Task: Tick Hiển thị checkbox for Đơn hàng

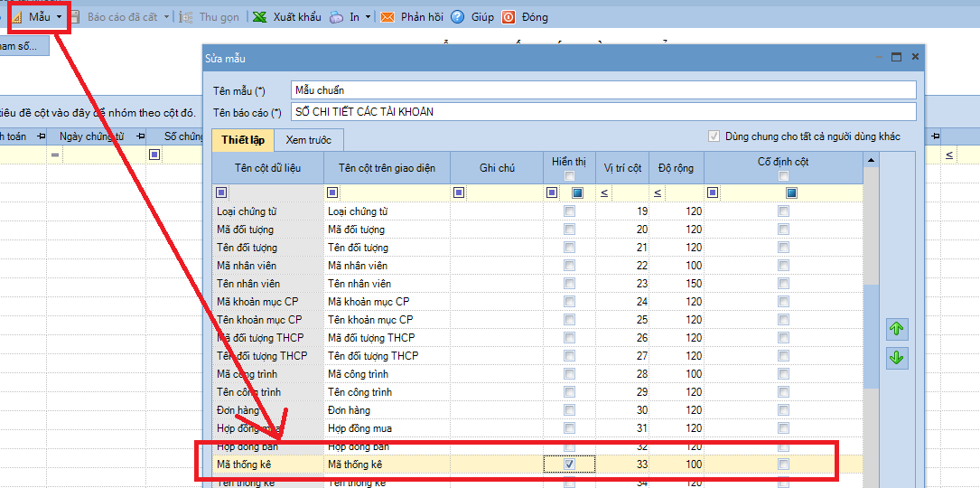Action: [569, 409]
